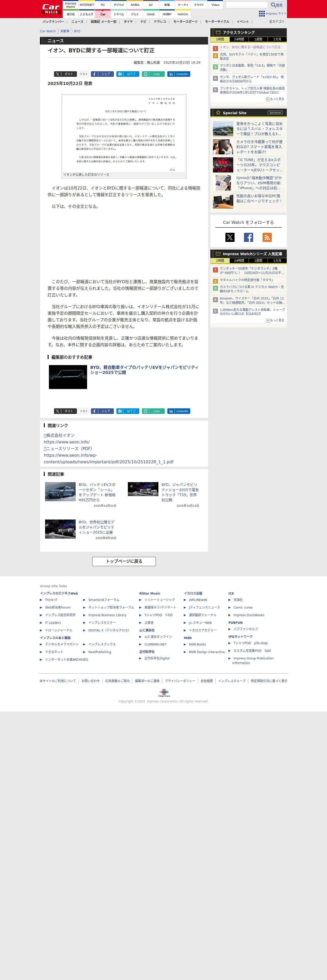This screenshot has width=327, height=980.
Task: Open MdN Books footer link
Action: 197,644
